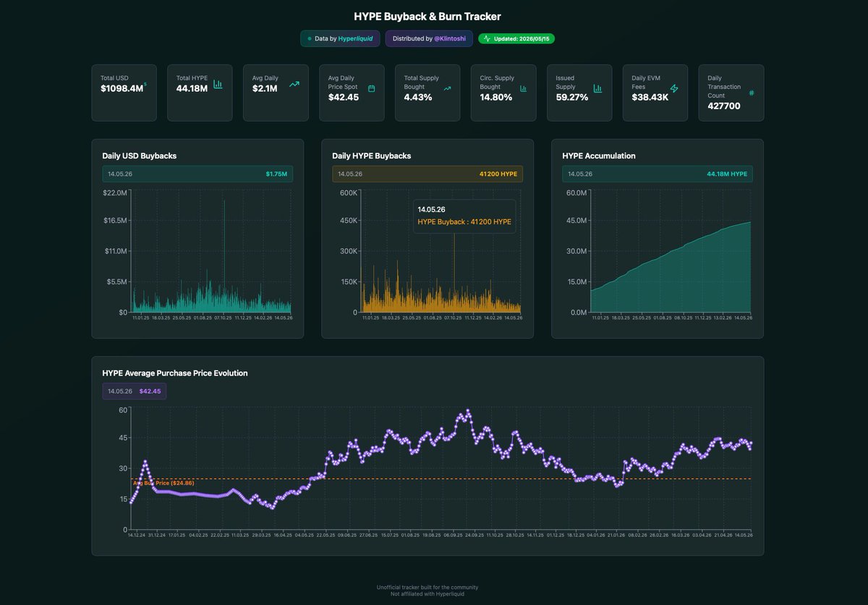Screen dimensions: 868x605
Task: Click the lightning icon in Daily EVM Fees card
Action: point(674,88)
